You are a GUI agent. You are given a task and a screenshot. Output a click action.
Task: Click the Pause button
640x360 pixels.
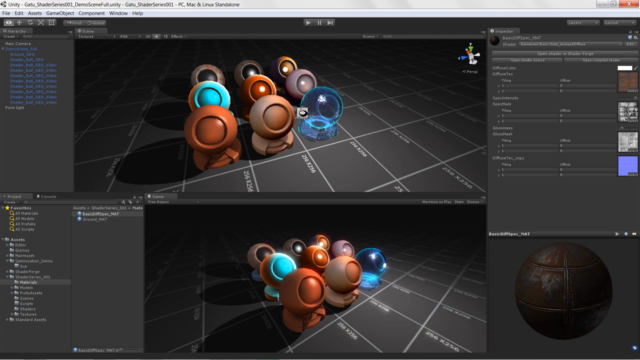(x=319, y=22)
